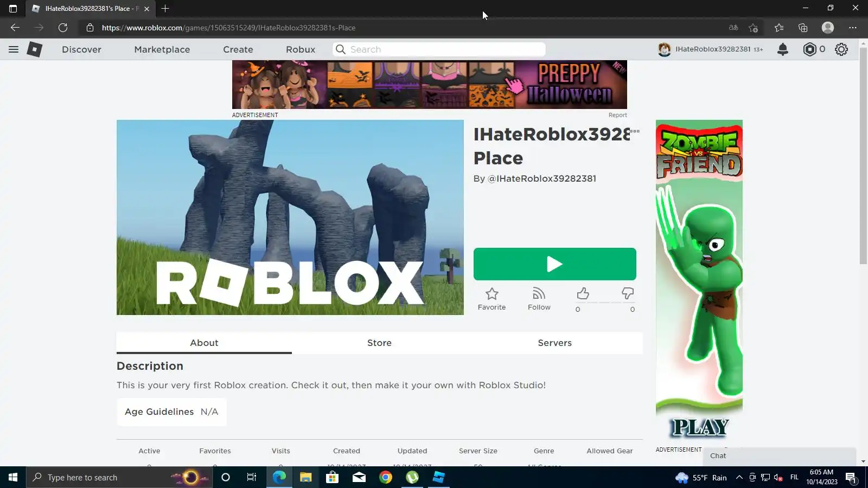Open the Windows notification center
Screen dimensions: 868x488
pos(851,478)
